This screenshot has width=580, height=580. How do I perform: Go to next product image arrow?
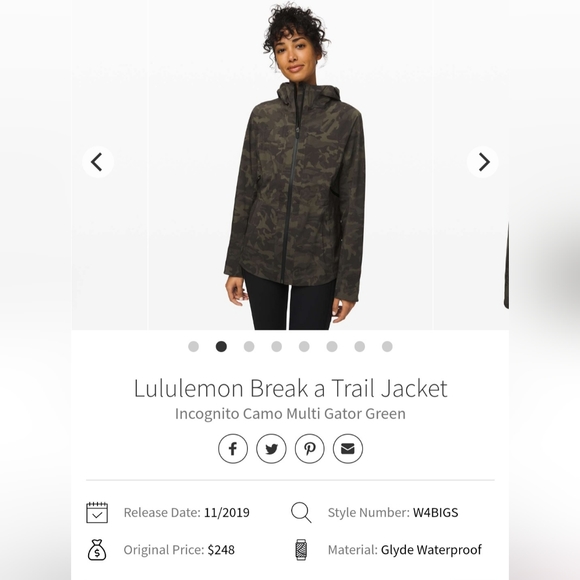483,162
